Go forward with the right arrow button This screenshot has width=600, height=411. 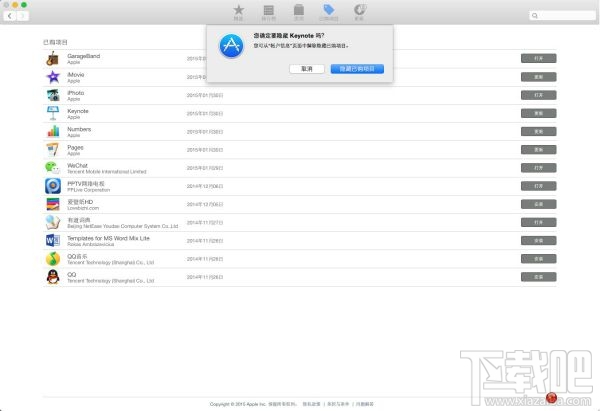(x=23, y=16)
